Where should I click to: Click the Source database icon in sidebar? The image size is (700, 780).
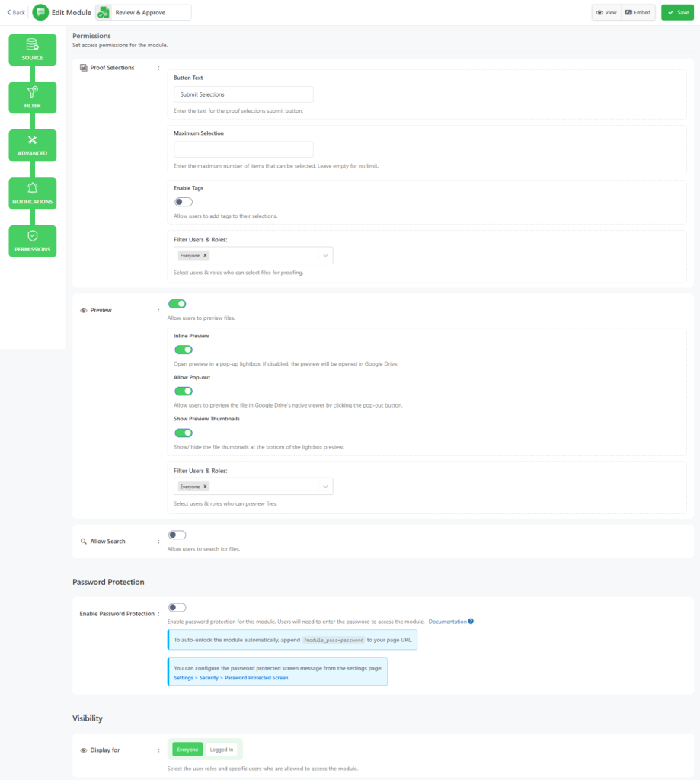[32, 45]
